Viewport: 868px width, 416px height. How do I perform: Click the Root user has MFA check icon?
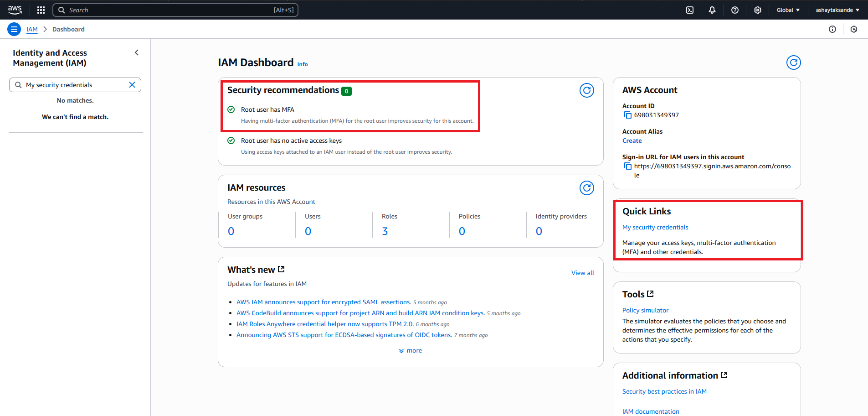pos(231,109)
